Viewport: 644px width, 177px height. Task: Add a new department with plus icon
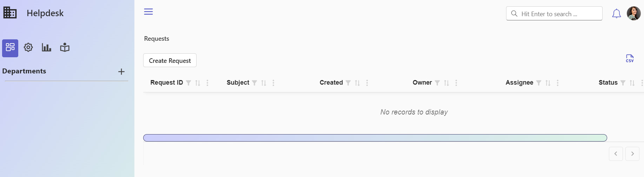(121, 72)
